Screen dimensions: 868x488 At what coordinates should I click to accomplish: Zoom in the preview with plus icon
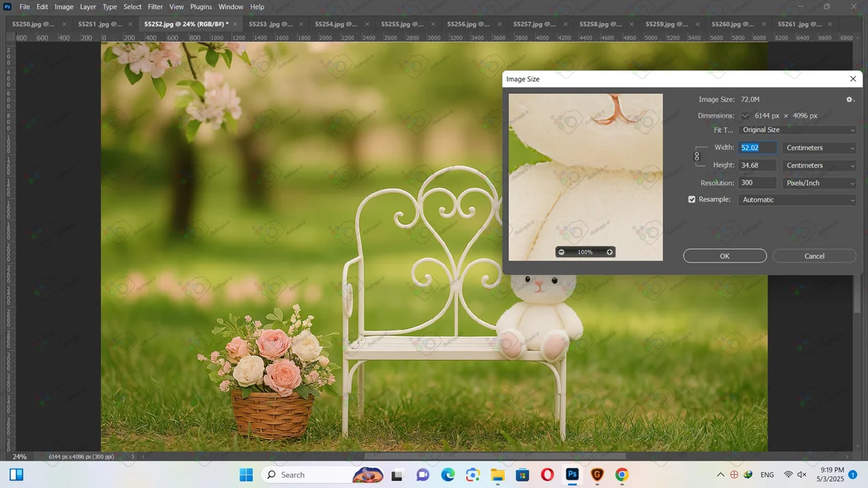[609, 252]
